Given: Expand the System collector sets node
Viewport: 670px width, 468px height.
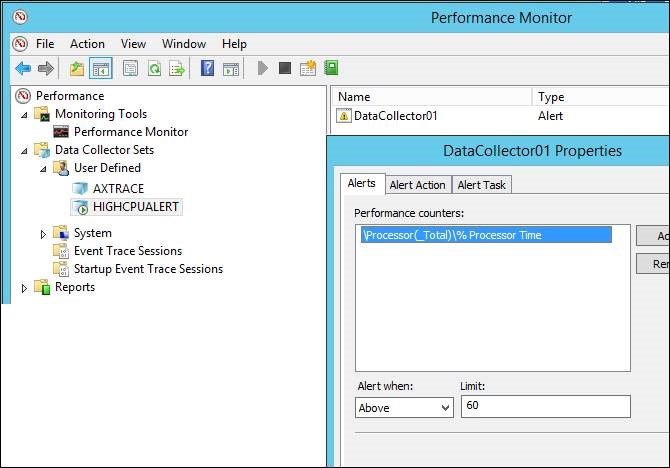Looking at the screenshot, I should [x=43, y=233].
